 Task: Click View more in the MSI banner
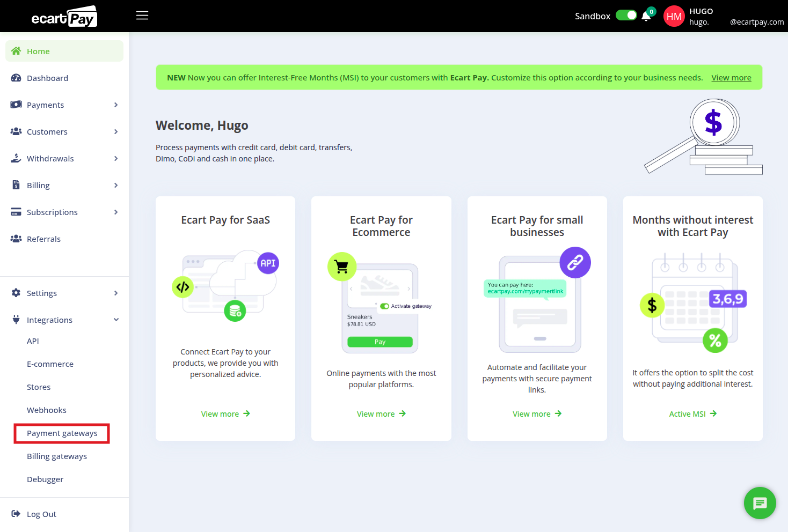[731, 78]
